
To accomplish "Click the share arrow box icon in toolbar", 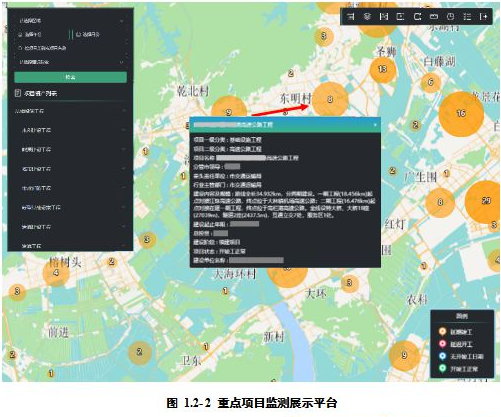I will [417, 16].
